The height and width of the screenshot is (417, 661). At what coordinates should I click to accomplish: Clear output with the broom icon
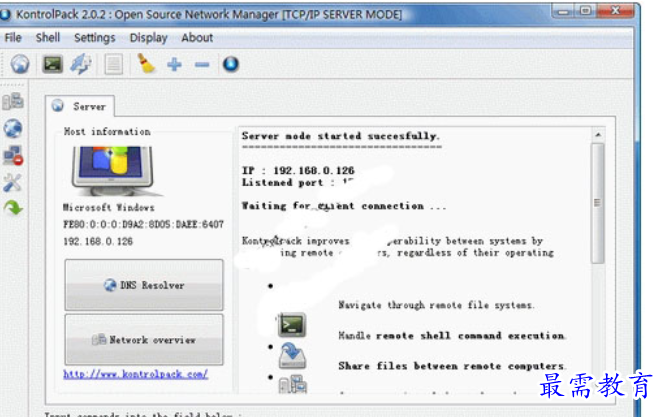tap(146, 64)
